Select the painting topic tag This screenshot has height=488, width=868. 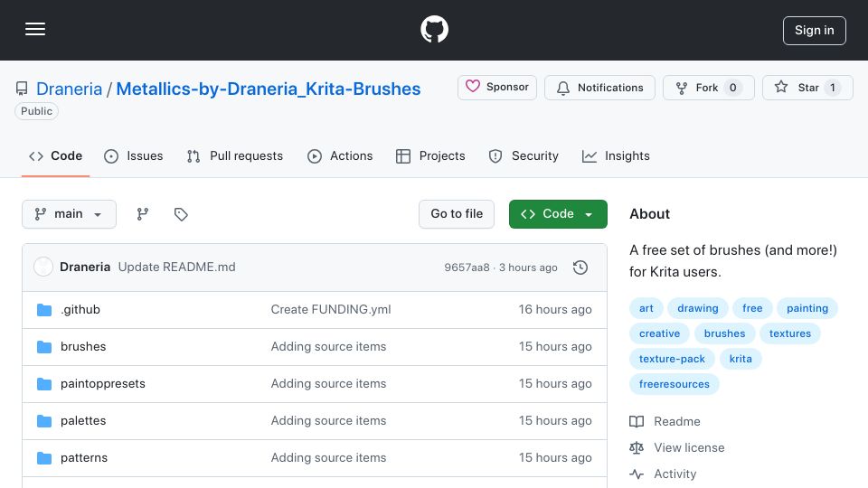pyautogui.click(x=807, y=308)
